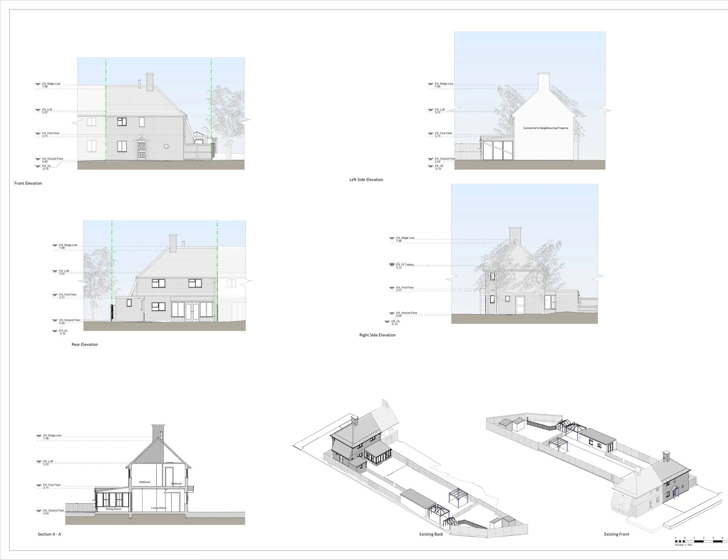
Task: Select the chimney in Left Side Elevation
Action: click(x=543, y=81)
